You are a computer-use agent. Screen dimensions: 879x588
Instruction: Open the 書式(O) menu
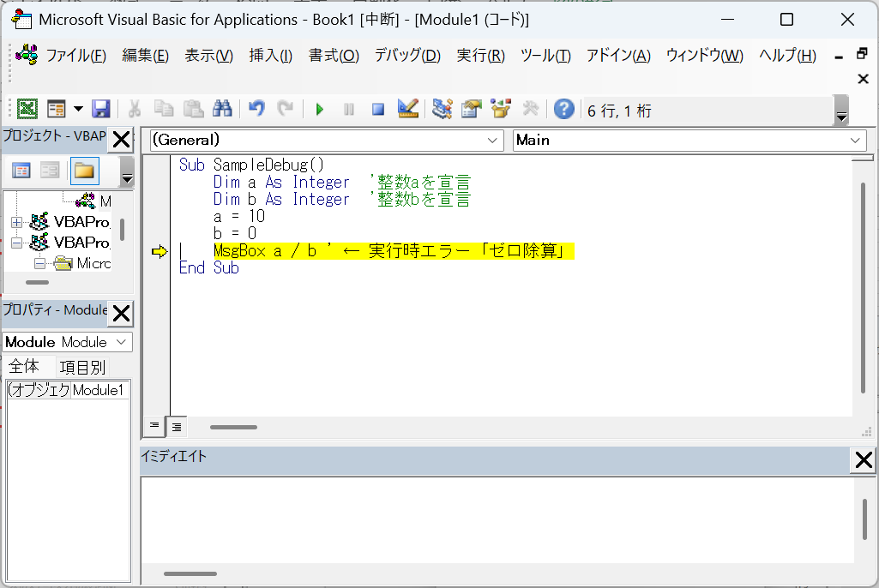pyautogui.click(x=334, y=56)
